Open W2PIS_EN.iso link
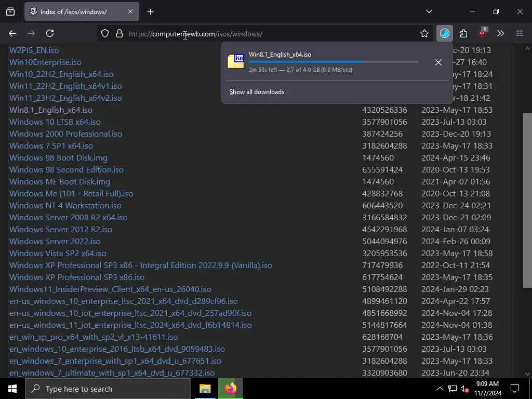The height and width of the screenshot is (399, 532). [x=34, y=50]
